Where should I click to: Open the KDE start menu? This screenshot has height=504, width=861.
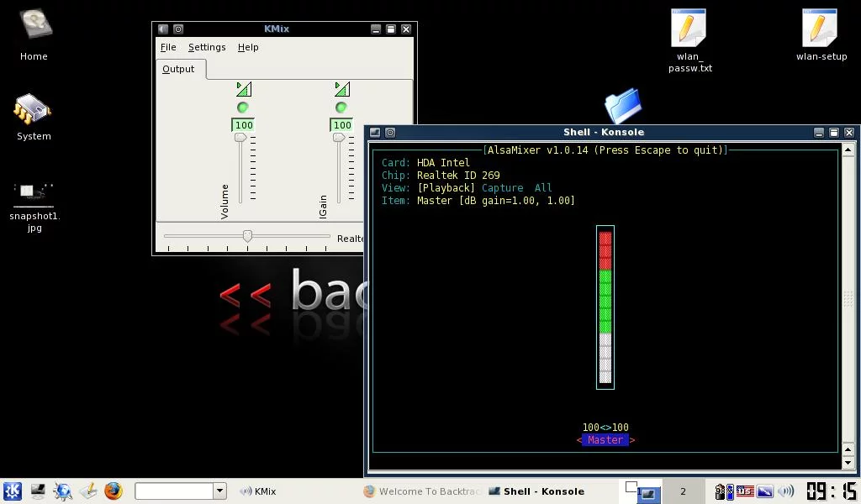pyautogui.click(x=12, y=491)
